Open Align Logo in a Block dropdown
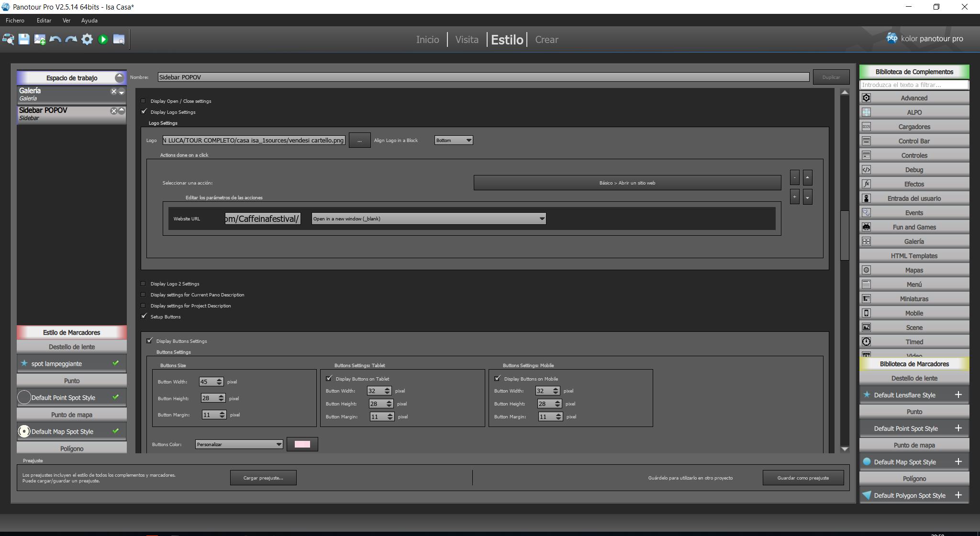The image size is (980, 536). coord(453,140)
